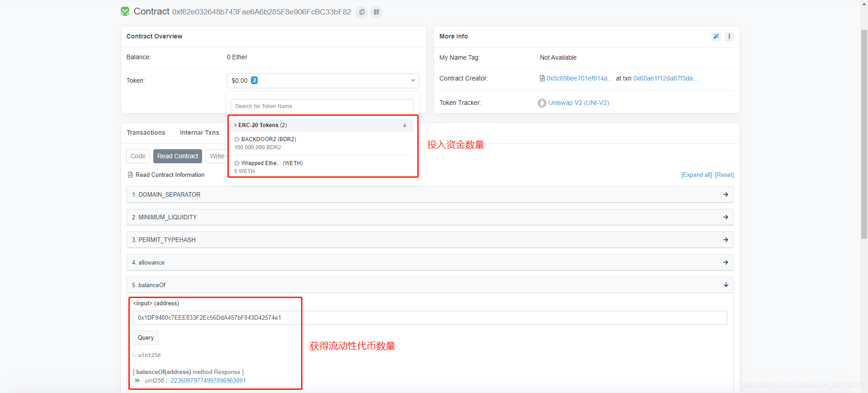This screenshot has height=393, width=868.
Task: Select the BACKDOOR2 (BDR2) token entry
Action: (323, 143)
